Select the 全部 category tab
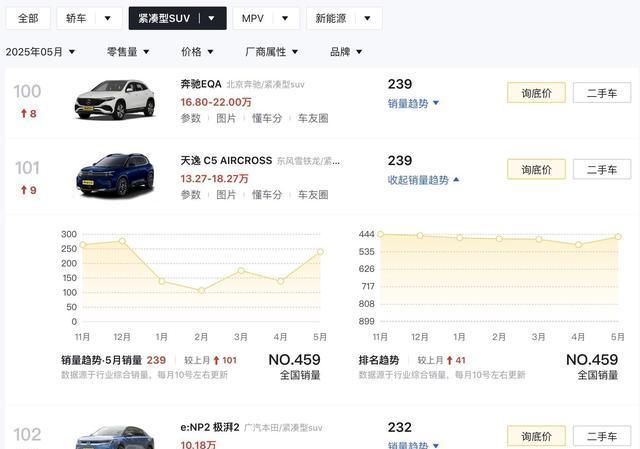640x449 pixels. tap(28, 18)
